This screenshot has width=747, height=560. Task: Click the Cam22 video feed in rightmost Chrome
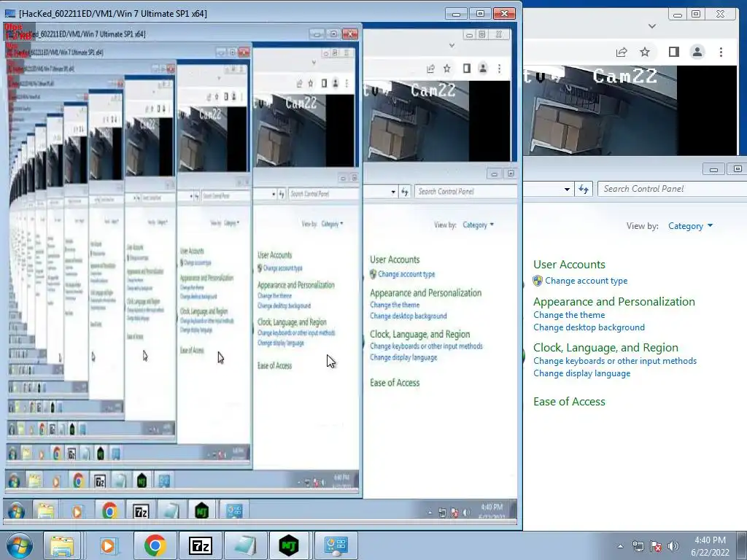coord(630,111)
